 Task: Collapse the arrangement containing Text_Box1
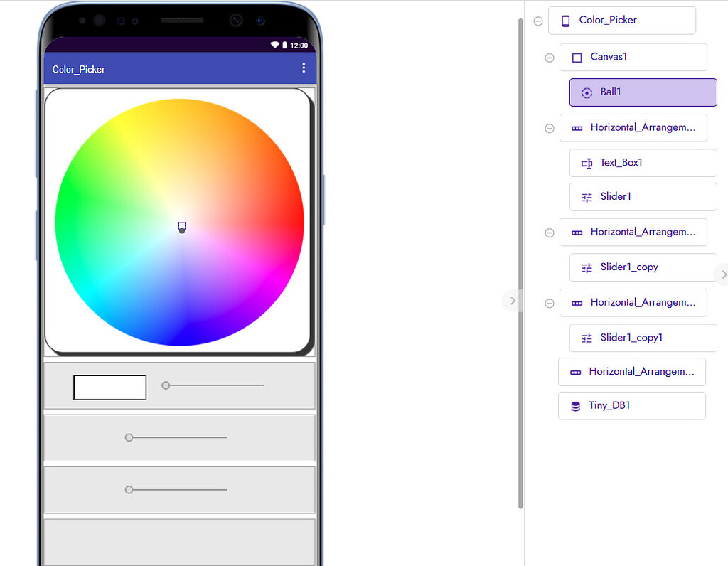coord(549,129)
